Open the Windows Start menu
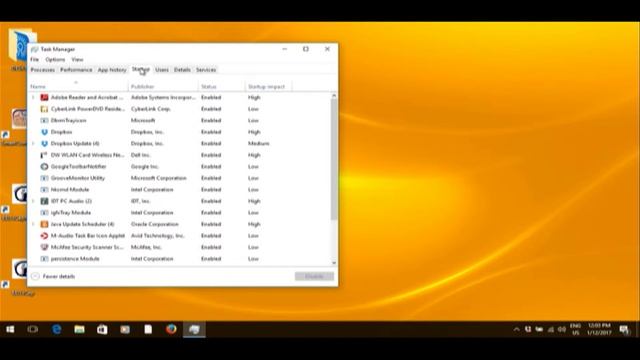Image resolution: width=640 pixels, height=360 pixels. pos(11,329)
